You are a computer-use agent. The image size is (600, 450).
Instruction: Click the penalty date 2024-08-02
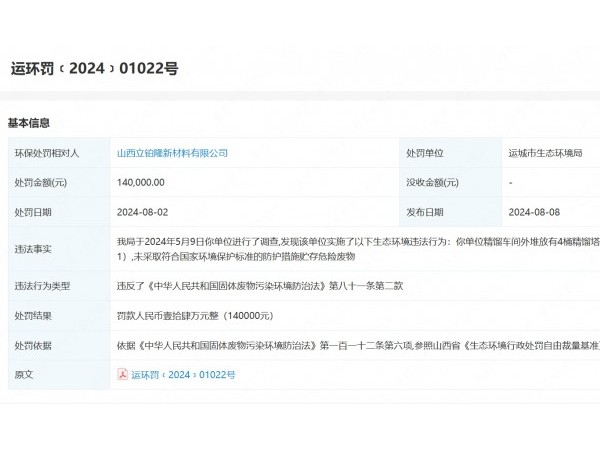pos(142,213)
